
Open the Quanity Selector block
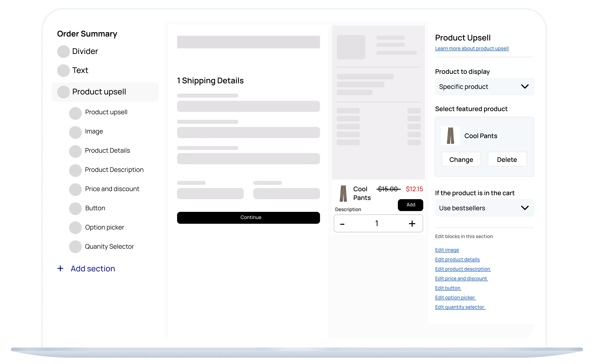point(109,246)
